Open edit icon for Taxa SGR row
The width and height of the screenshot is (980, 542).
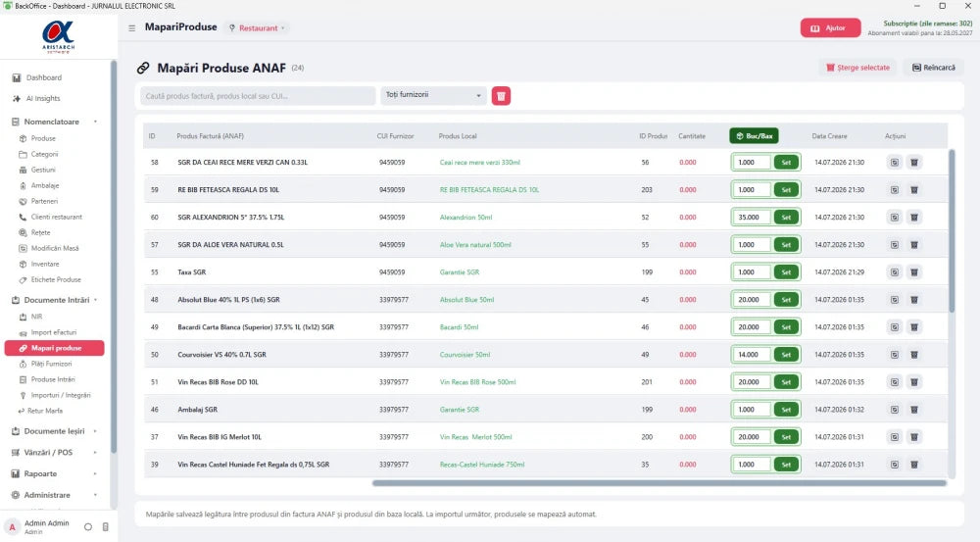pos(895,272)
